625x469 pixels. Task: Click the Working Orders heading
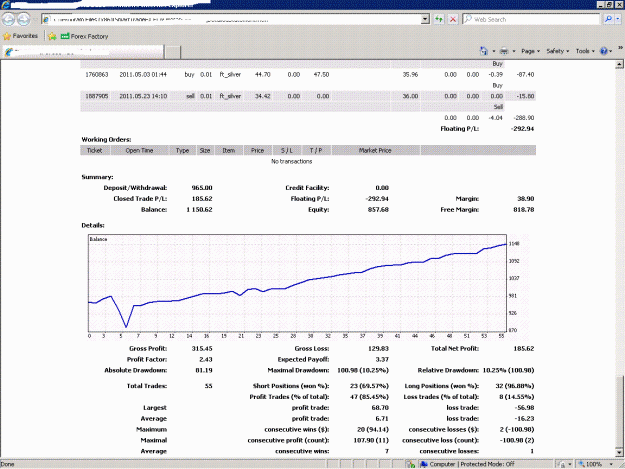click(x=106, y=139)
